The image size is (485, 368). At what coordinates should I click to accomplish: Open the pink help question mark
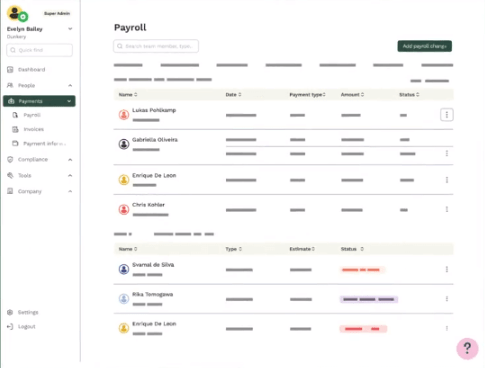(x=467, y=349)
